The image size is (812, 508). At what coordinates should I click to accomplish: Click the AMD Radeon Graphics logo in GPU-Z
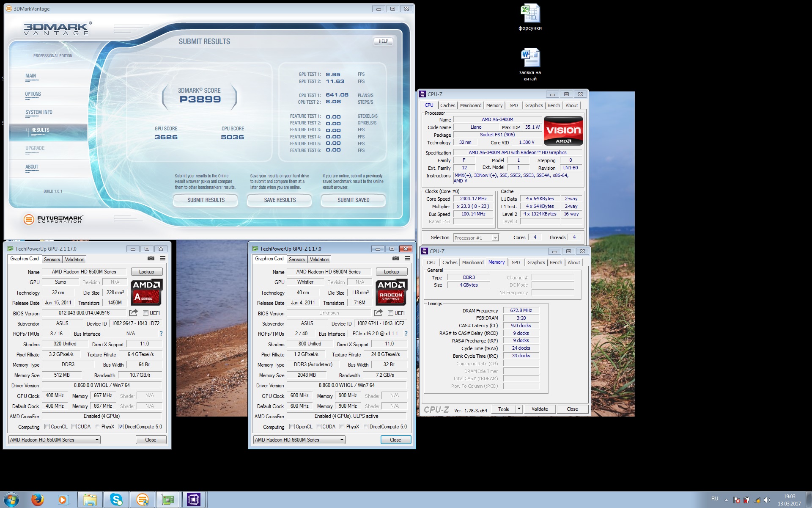tap(391, 292)
